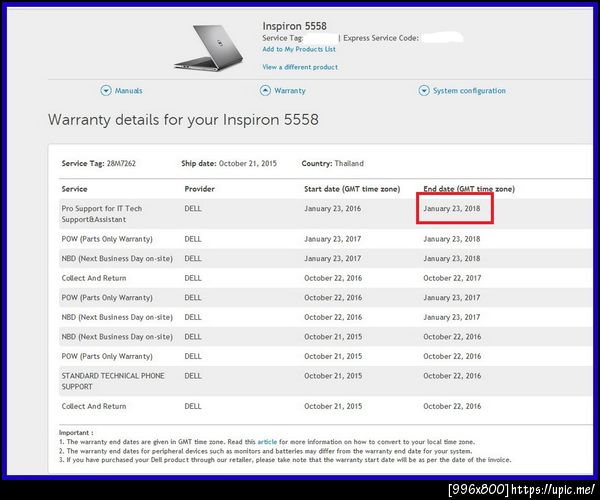Screen dimensions: 600x500
Task: Click View a different product link
Action: tap(300, 67)
